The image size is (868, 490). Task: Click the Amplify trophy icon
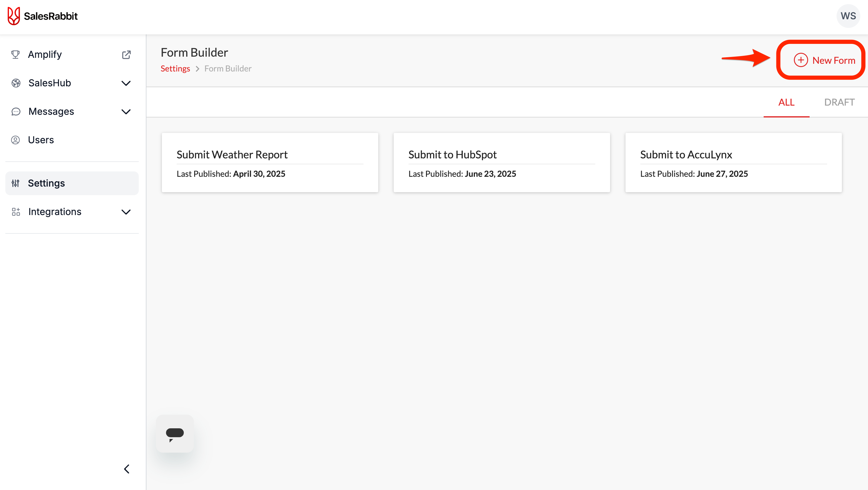coord(15,54)
